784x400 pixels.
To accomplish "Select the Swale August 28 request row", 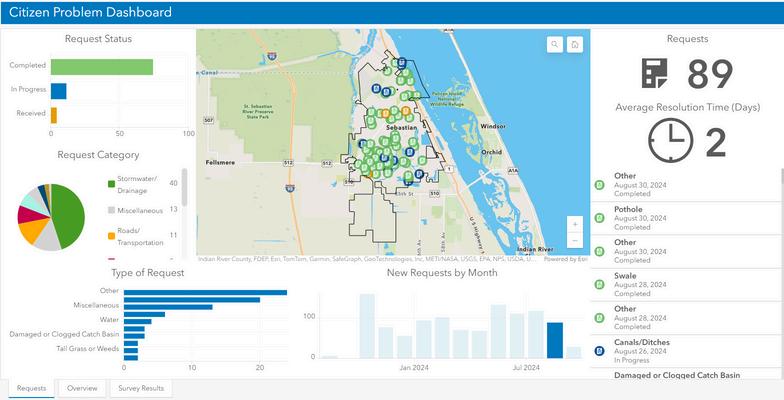I will (685, 285).
